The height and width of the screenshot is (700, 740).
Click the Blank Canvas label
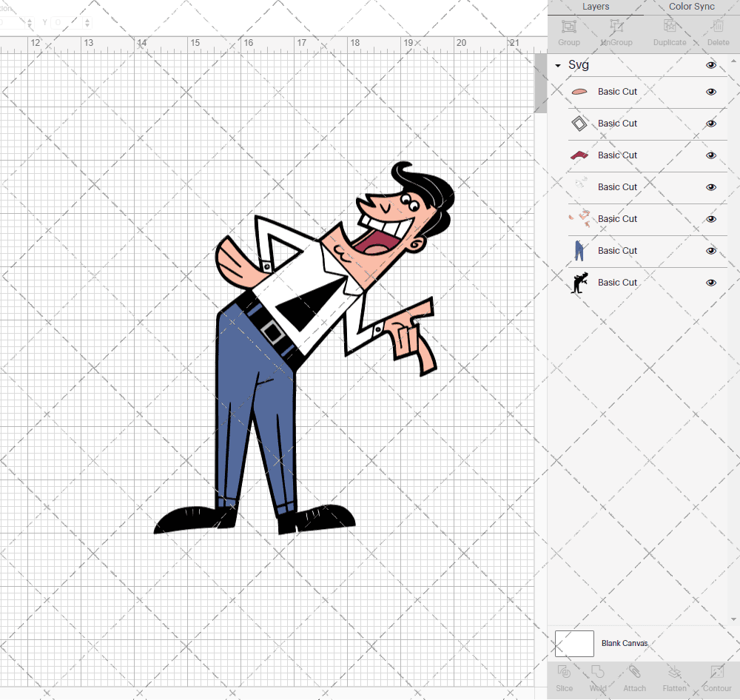click(x=624, y=643)
